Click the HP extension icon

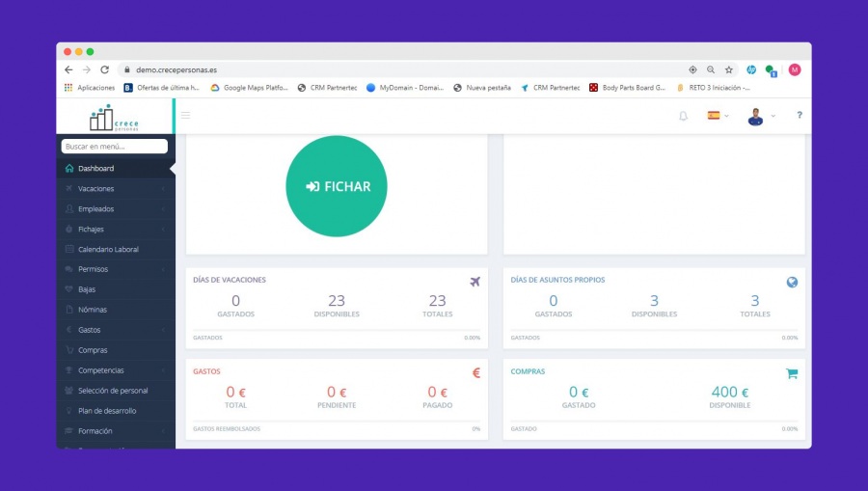point(751,69)
